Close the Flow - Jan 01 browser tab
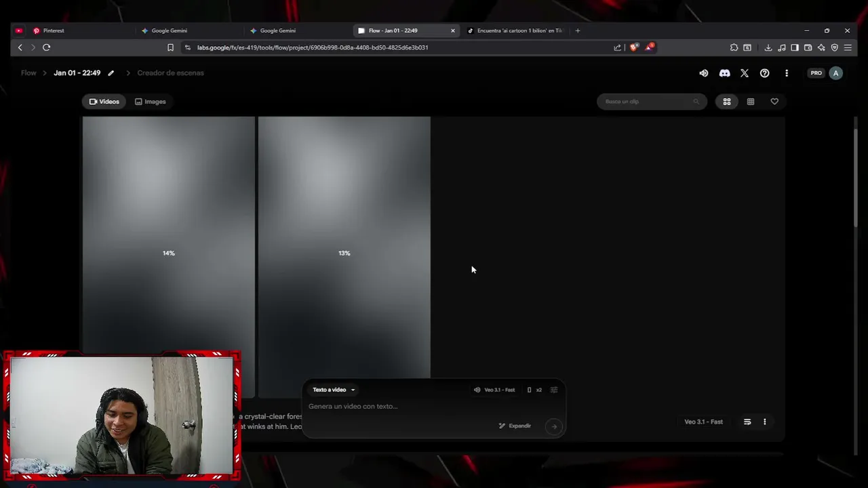This screenshot has height=488, width=868. point(453,30)
